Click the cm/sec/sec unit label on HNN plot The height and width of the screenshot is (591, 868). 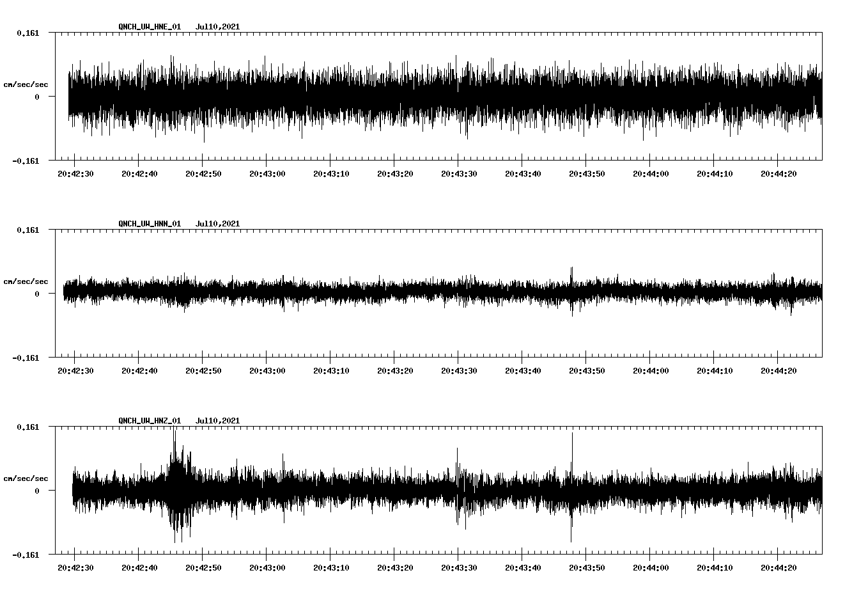26,281
